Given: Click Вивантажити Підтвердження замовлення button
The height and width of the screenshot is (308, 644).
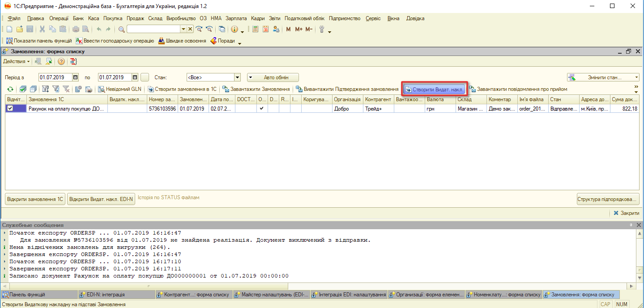Looking at the screenshot, I should (347, 89).
